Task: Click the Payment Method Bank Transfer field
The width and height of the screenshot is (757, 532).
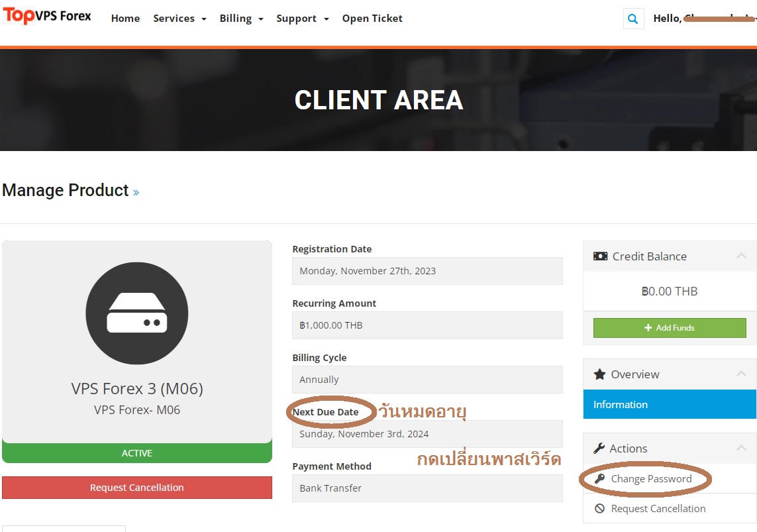Action: pos(427,488)
